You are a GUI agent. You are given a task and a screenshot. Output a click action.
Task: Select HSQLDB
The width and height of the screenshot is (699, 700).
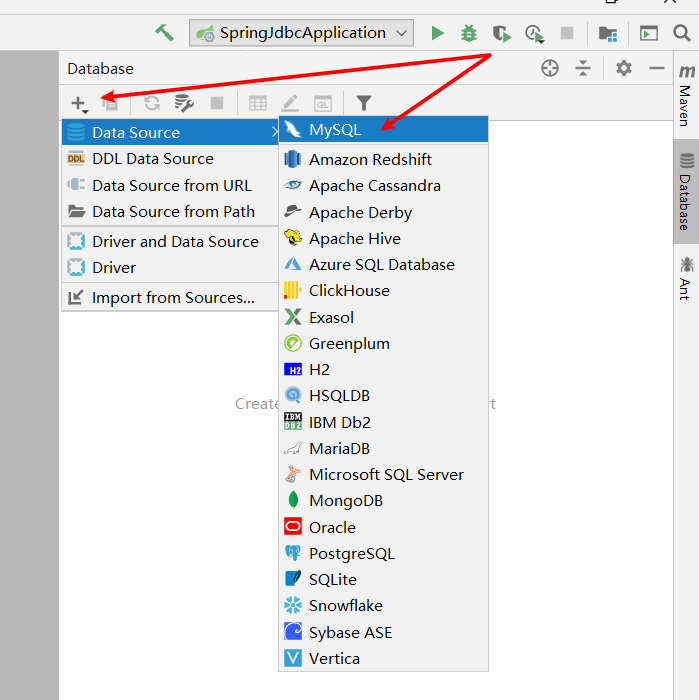pos(383,396)
